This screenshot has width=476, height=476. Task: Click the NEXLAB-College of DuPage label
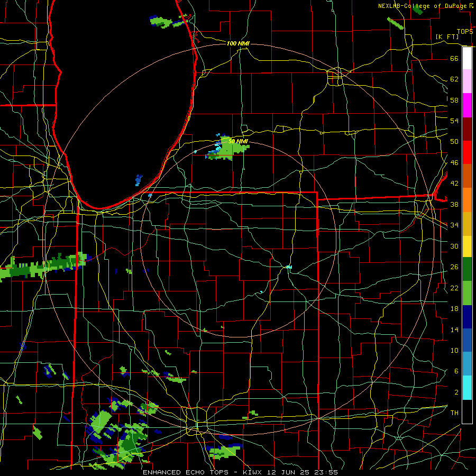click(x=423, y=6)
